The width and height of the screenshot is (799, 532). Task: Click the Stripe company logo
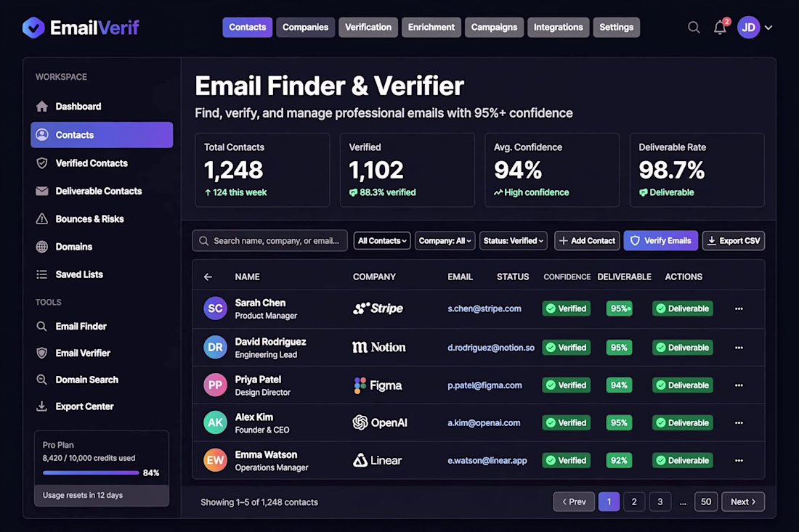coord(378,308)
